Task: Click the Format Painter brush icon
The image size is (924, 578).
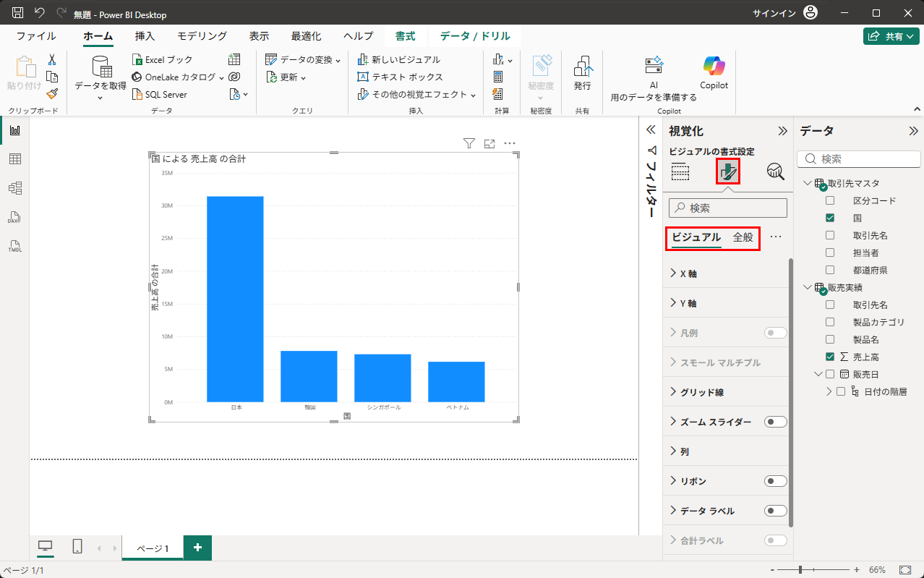Action: pyautogui.click(x=52, y=94)
